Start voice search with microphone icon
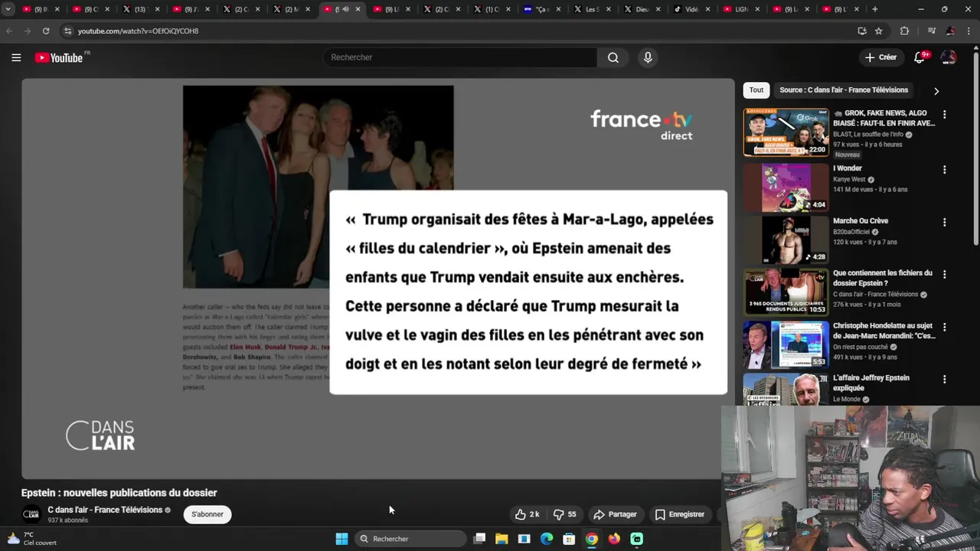Viewport: 980px width, 551px height. pyautogui.click(x=648, y=57)
